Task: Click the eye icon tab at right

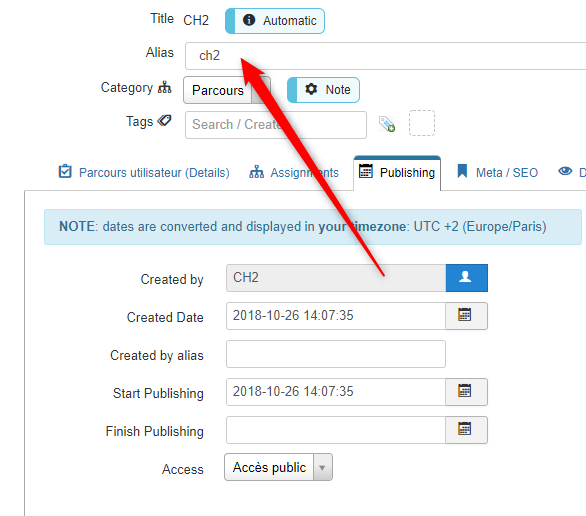Action: click(x=565, y=171)
